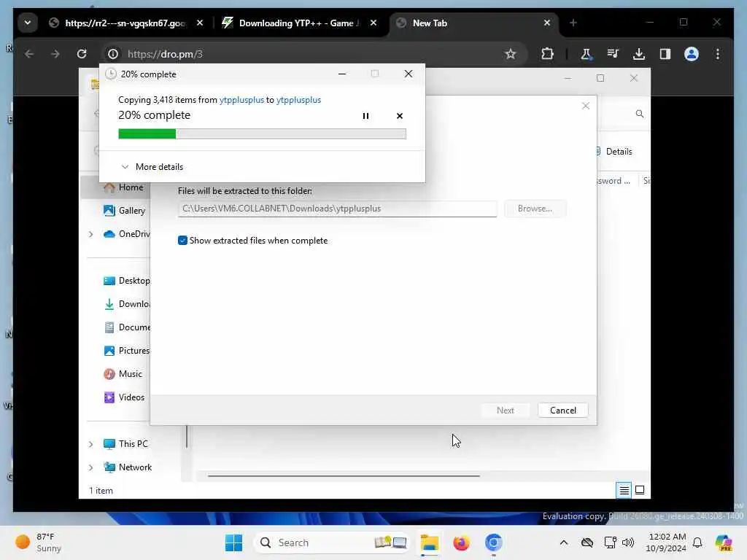Click the Browse button
The width and height of the screenshot is (747, 560).
(535, 209)
